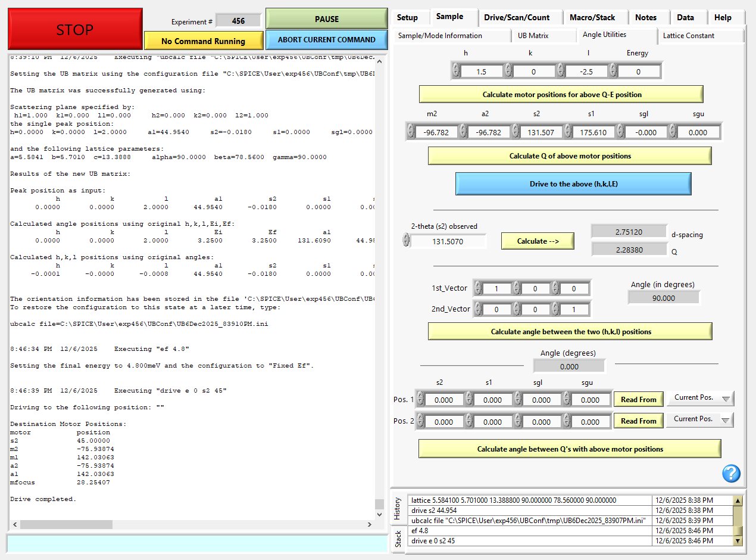Switch to the Stack vertical tab

tap(398, 539)
